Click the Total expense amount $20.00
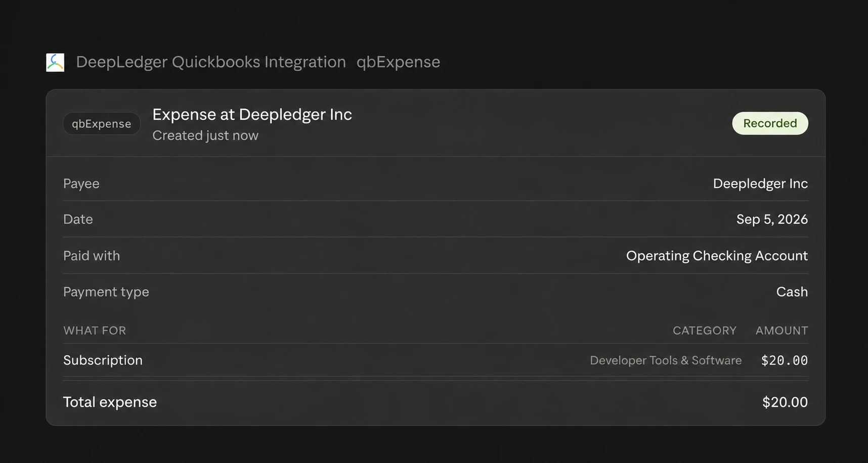This screenshot has width=868, height=463. [785, 402]
